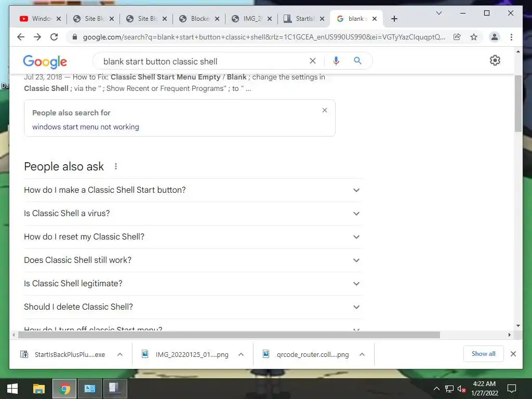Close the active blank Google tab
The width and height of the screenshot is (532, 399).
pyautogui.click(x=375, y=19)
